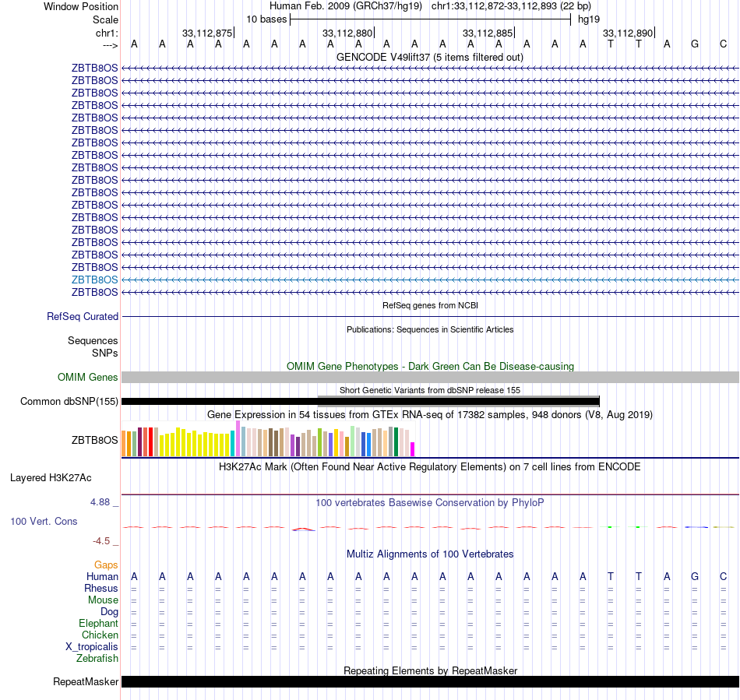Click the OMIM Gene Phenotypes track title
Viewport: 740px width, 700px height.
430,366
